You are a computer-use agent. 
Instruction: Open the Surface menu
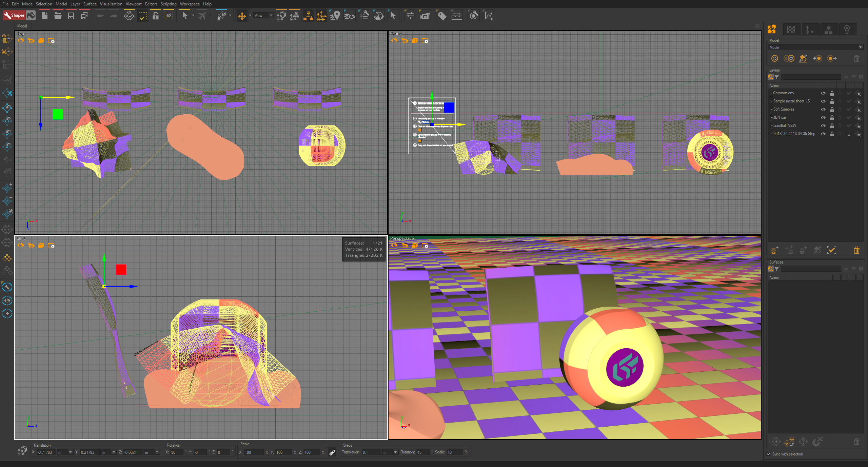pos(90,4)
